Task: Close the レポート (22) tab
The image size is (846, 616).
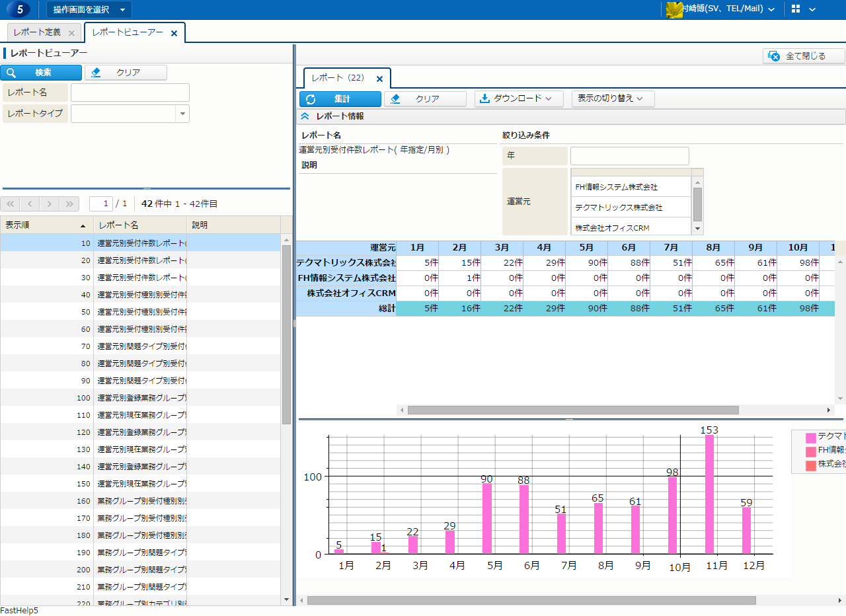Action: point(379,79)
